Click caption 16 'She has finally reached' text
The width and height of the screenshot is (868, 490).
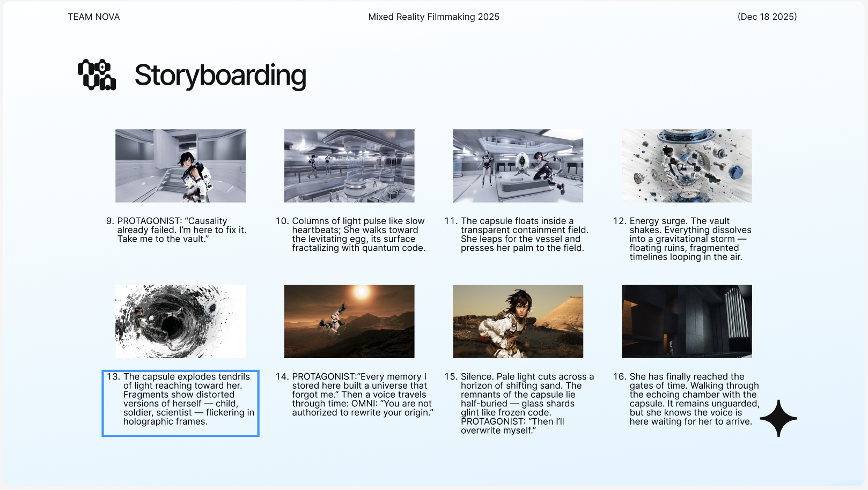pos(686,399)
